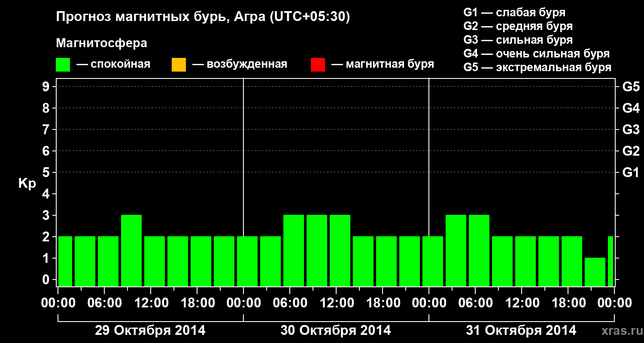Click the '— возбужденная' legend label
The width and height of the screenshot is (644, 343).
[x=240, y=64]
